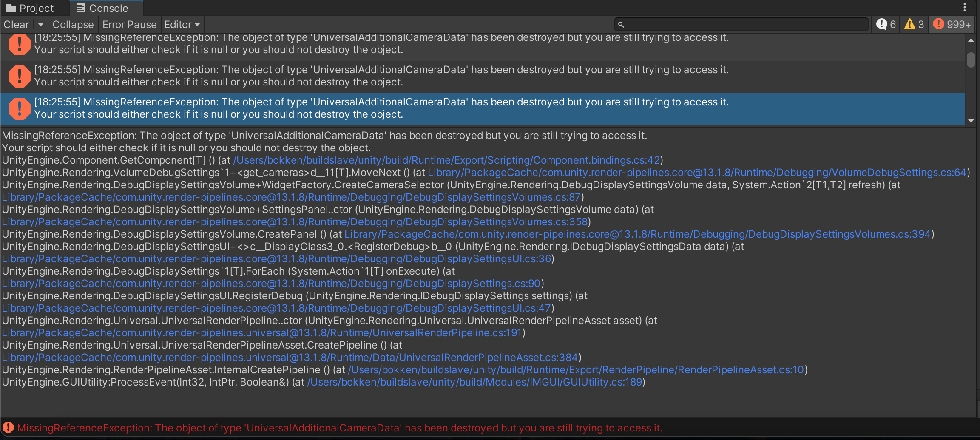Image resolution: width=980 pixels, height=440 pixels.
Task: Click the status bar error message
Action: [x=340, y=428]
